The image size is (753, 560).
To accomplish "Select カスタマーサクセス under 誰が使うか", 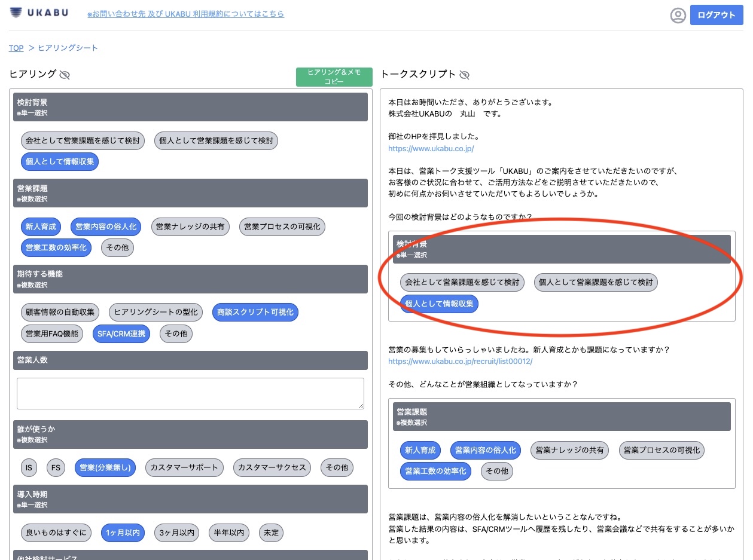I will pyautogui.click(x=272, y=467).
